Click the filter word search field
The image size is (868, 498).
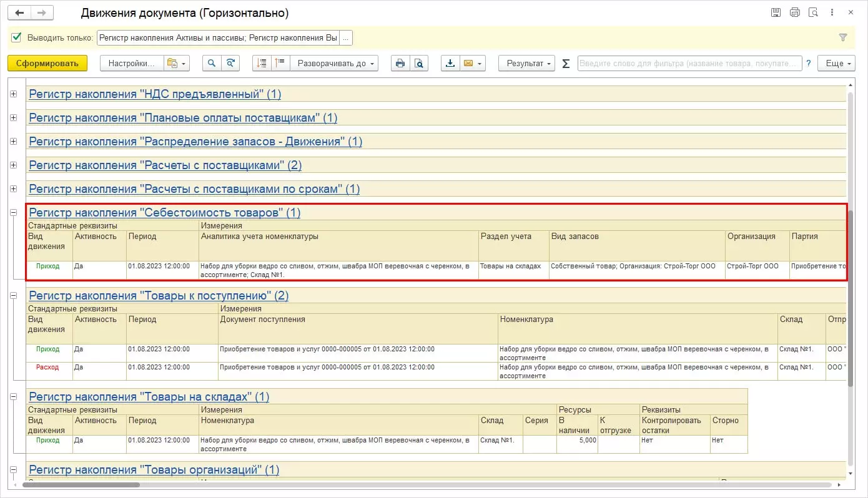pos(689,63)
